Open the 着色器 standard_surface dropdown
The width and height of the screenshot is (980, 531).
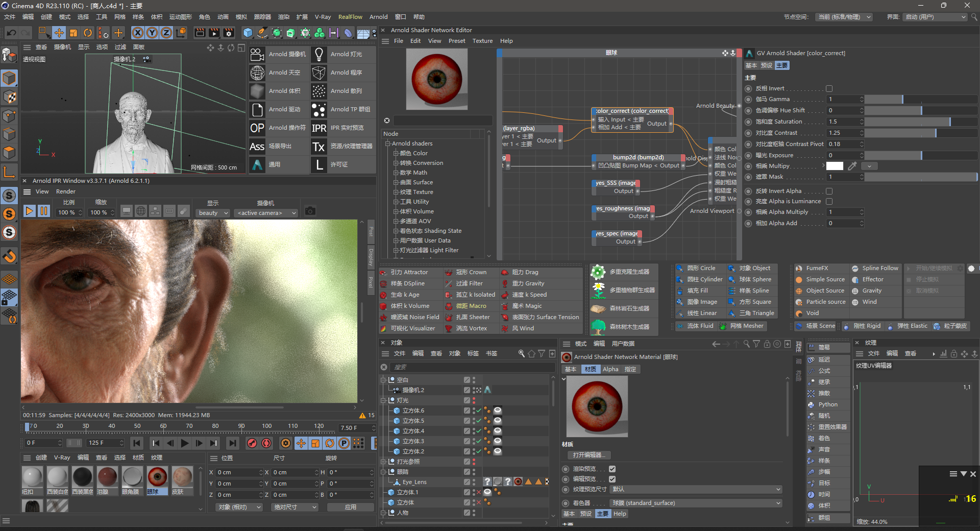[x=696, y=503]
